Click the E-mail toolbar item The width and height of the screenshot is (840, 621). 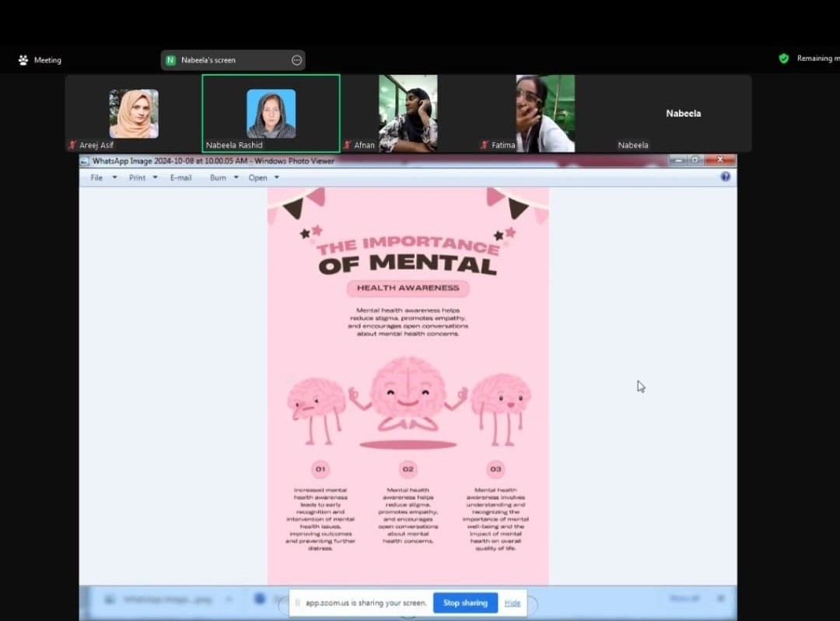coord(180,177)
